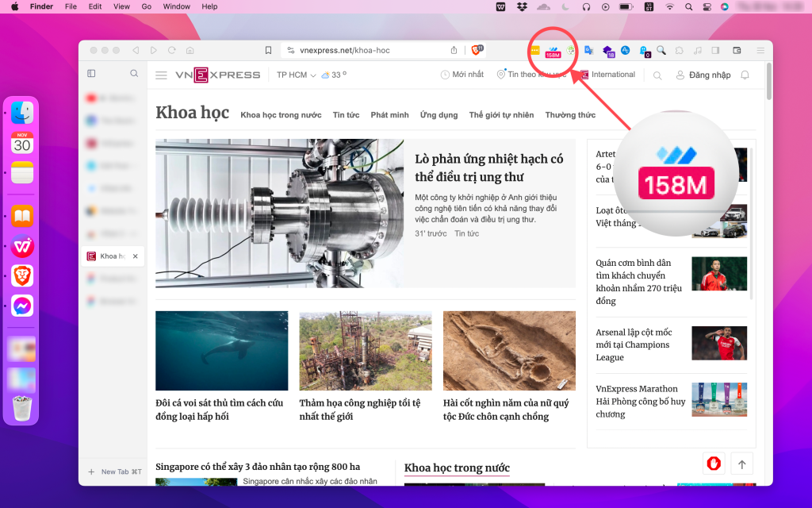Open the Tin tức category tab
The image size is (812, 508).
coord(346,115)
